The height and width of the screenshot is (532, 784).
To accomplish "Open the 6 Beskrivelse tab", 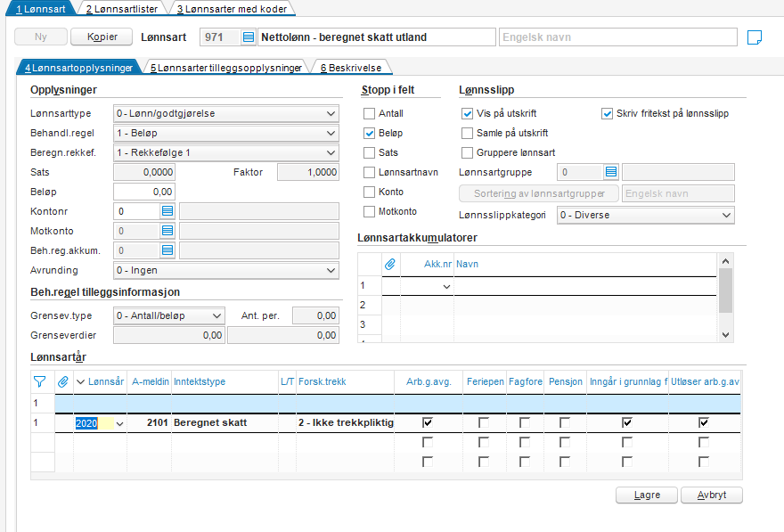I will pyautogui.click(x=351, y=68).
